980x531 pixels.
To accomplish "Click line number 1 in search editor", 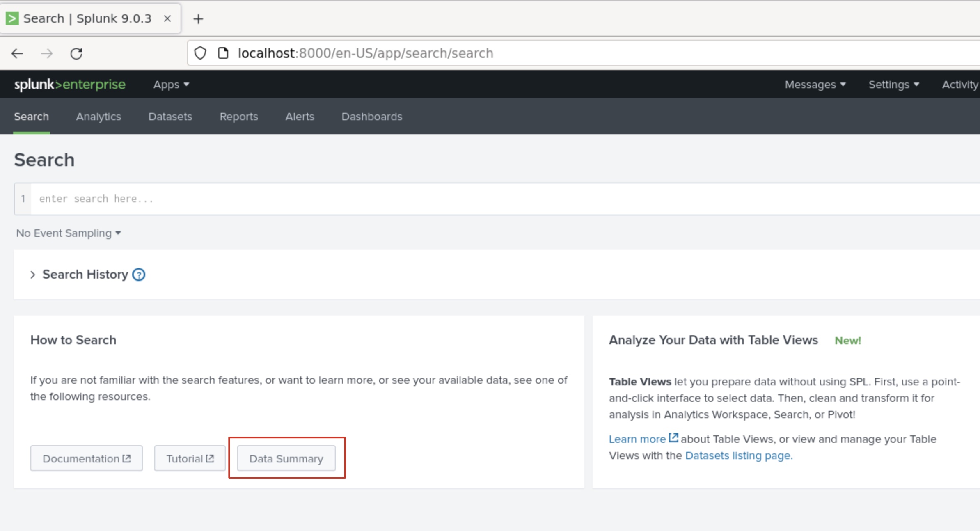I will [x=23, y=199].
